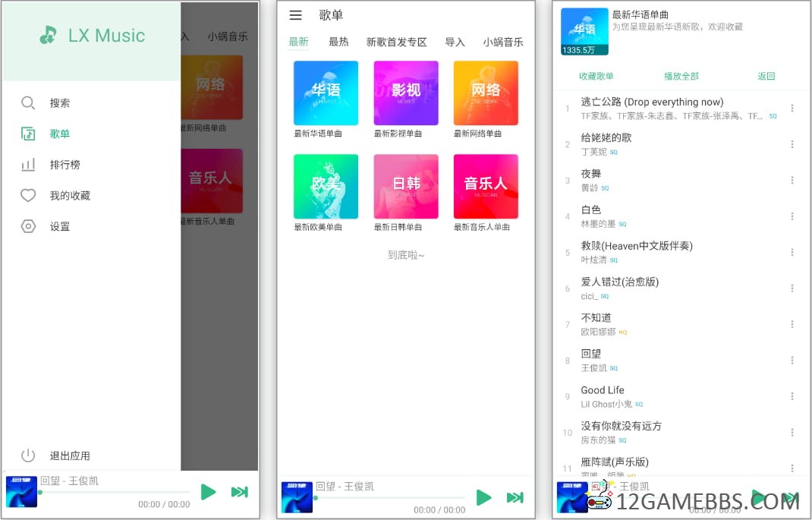The image size is (812, 520).
Task: Click the heart icon for 我的收藏
Action: coord(28,196)
